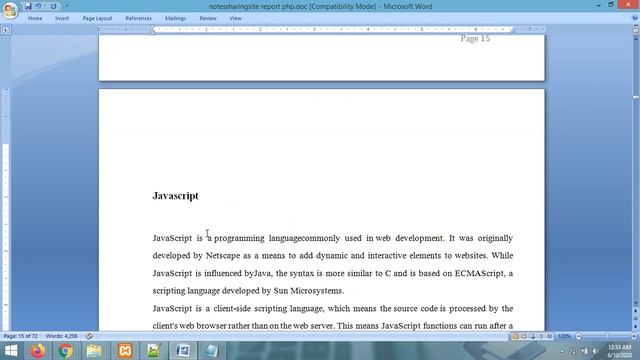Select the Microsoft Word taskbar icon
640x360 pixels.
183,351
